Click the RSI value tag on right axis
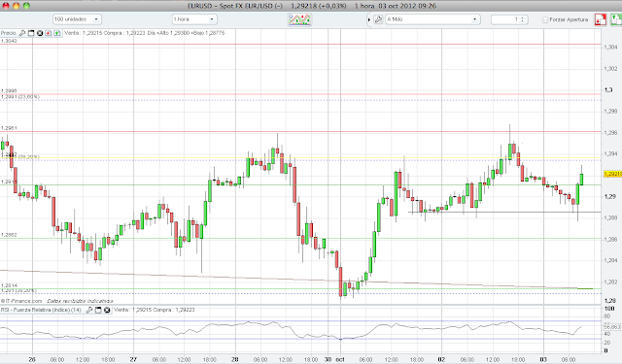The height and width of the screenshot is (364, 622). pyautogui.click(x=612, y=327)
